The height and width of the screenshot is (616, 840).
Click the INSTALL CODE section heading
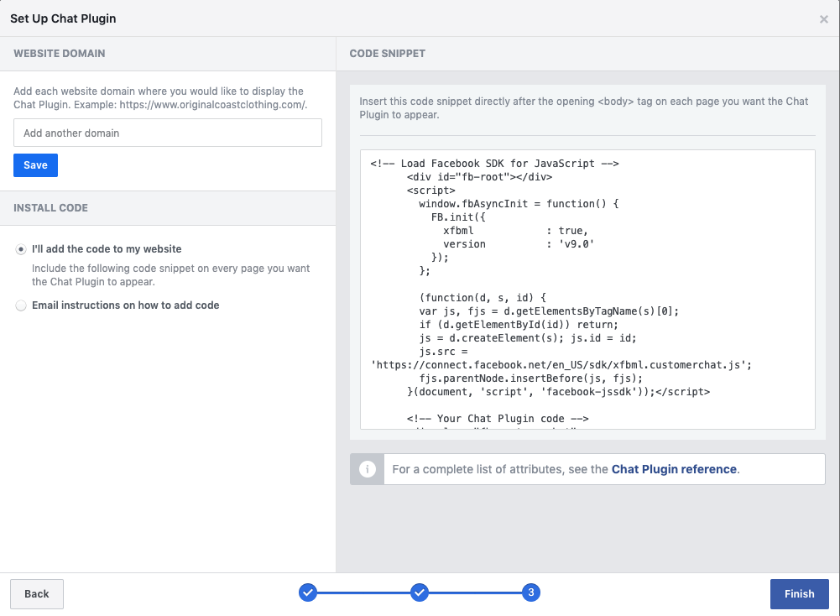click(51, 208)
